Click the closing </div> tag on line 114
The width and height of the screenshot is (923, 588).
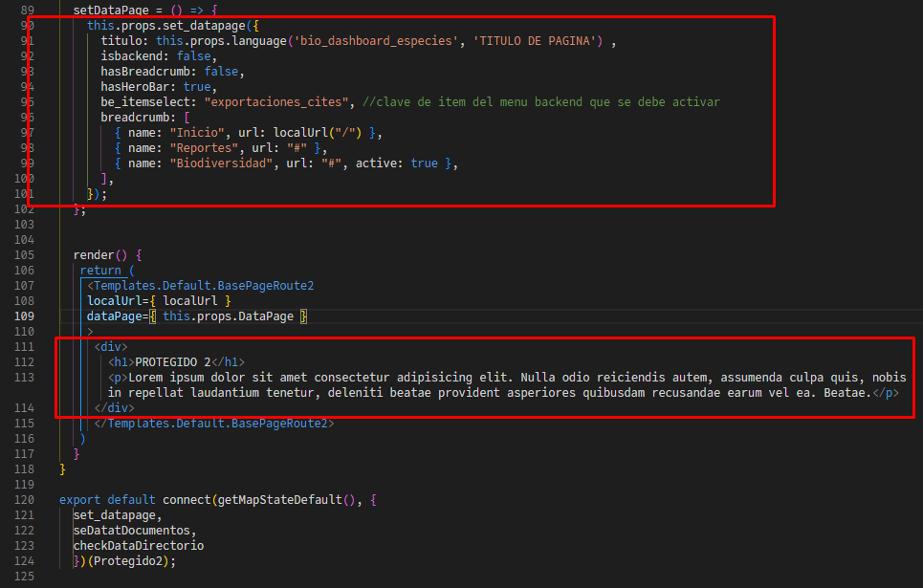pyautogui.click(x=114, y=408)
